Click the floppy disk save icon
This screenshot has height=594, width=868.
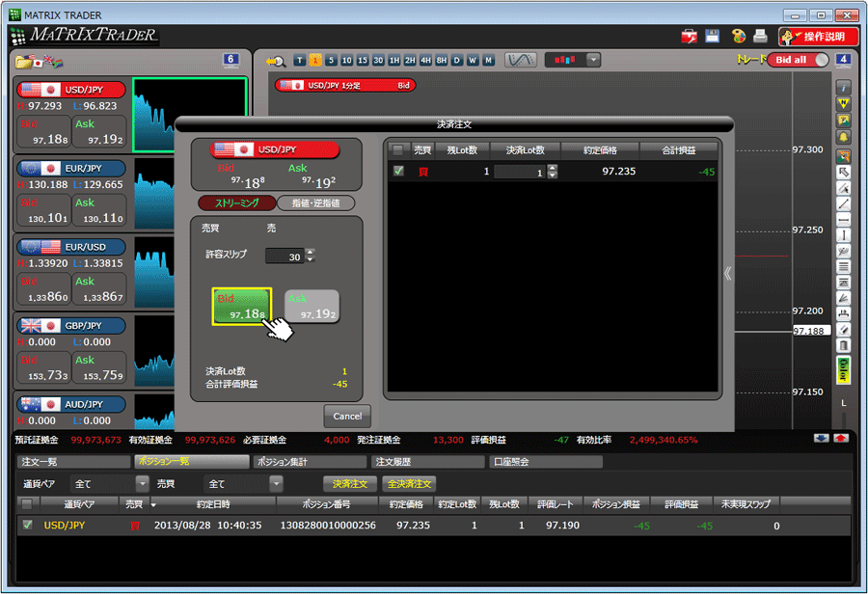(x=713, y=36)
